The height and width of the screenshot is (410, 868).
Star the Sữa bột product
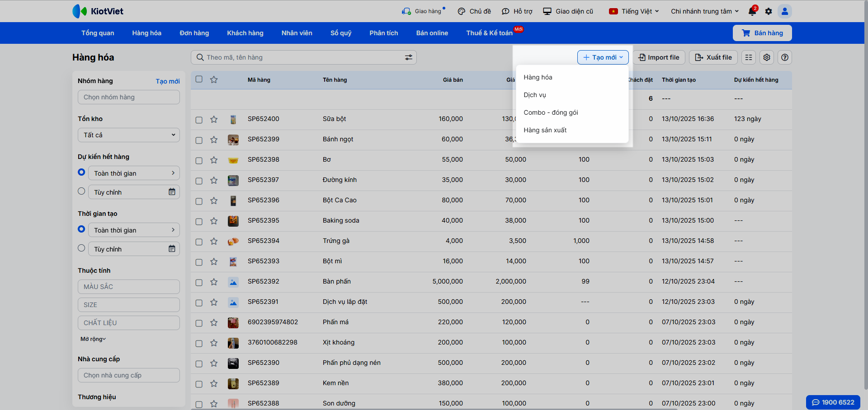coord(214,119)
